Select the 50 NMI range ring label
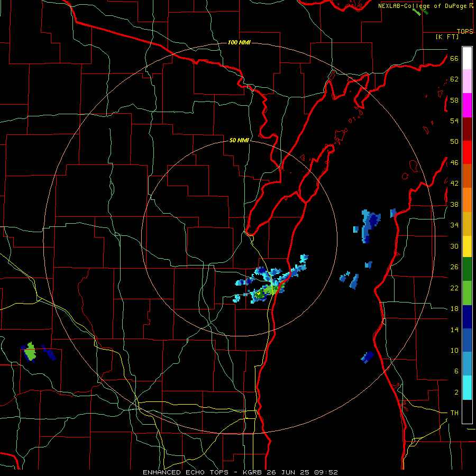Viewport: 476px width, 476px height. coord(239,140)
